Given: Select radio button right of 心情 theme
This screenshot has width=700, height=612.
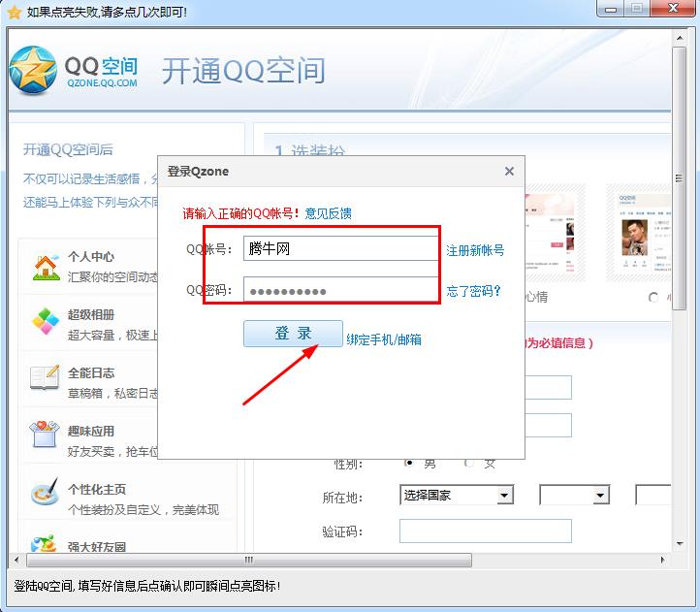Looking at the screenshot, I should click(652, 298).
